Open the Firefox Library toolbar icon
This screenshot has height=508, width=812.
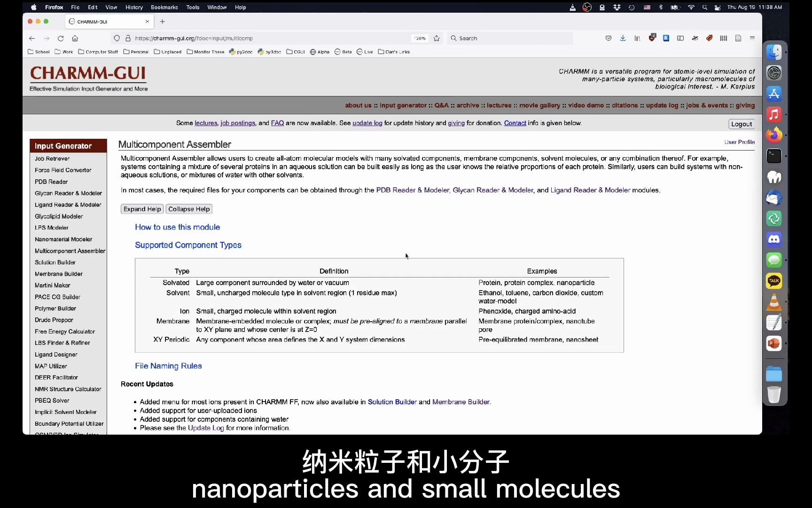637,38
